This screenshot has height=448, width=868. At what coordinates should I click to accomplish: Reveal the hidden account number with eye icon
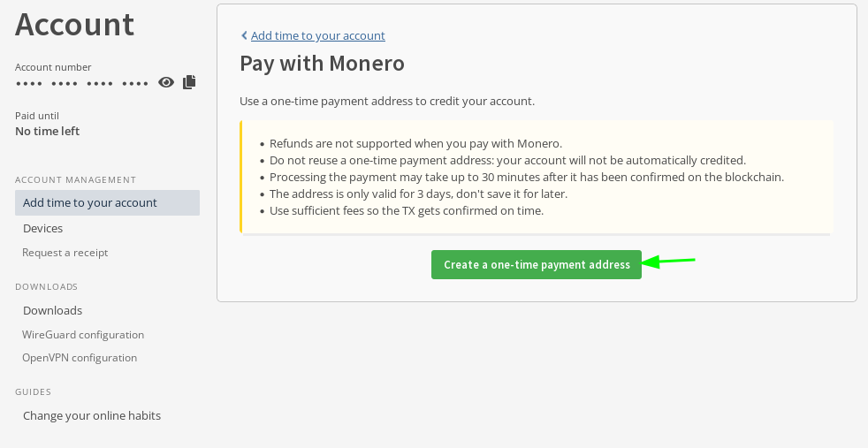166,82
